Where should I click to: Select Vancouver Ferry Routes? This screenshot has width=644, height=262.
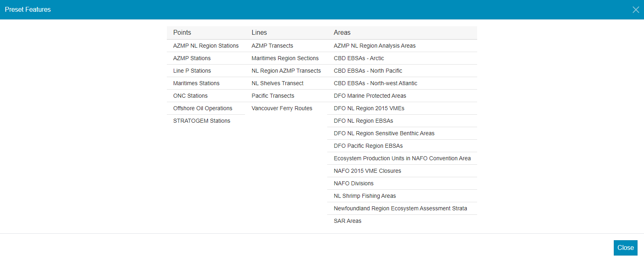click(x=286, y=108)
